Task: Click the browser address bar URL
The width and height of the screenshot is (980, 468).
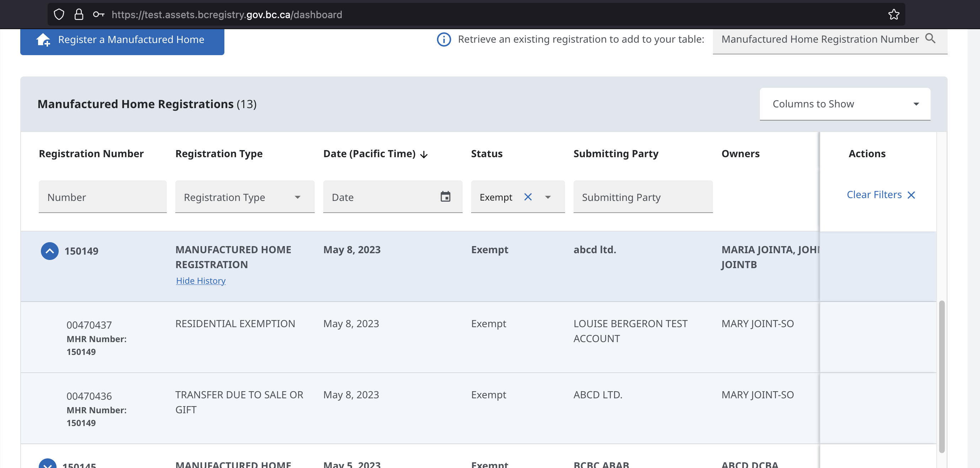Action: point(227,15)
